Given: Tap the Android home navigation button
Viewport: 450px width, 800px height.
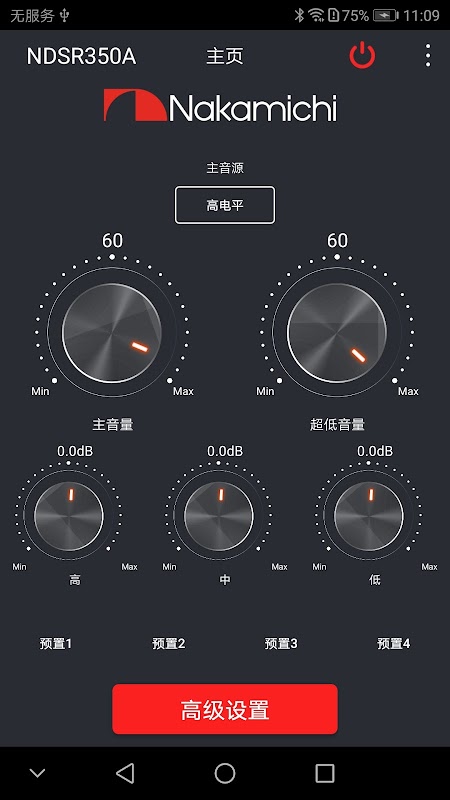Looking at the screenshot, I should tap(225, 773).
